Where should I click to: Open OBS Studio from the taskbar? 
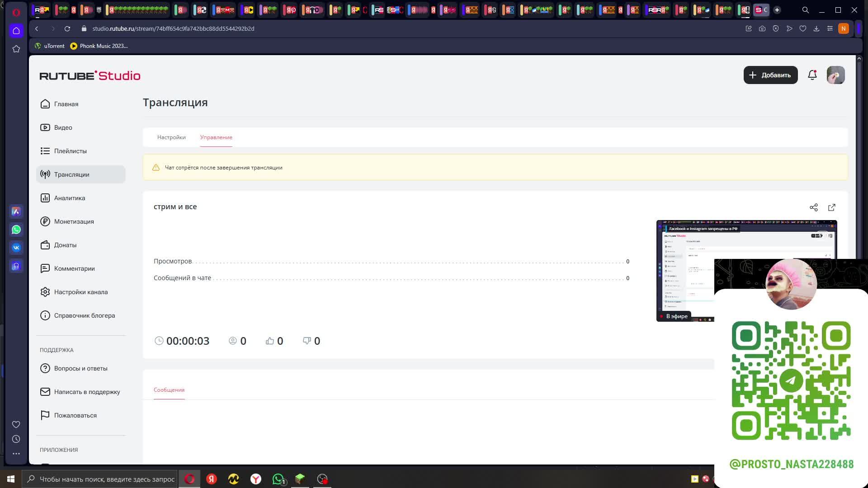click(322, 479)
